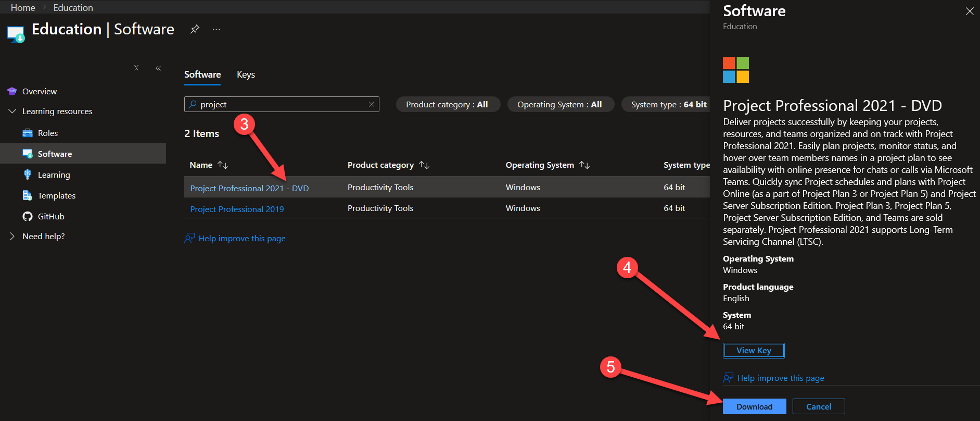Sort by Operating System arrows
This screenshot has width=980, height=421.
click(x=584, y=165)
